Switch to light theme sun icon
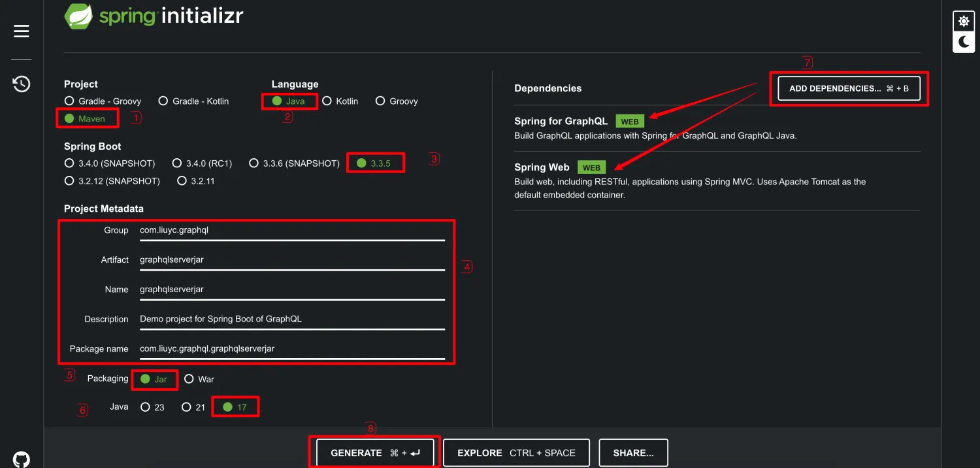 pyautogui.click(x=964, y=22)
